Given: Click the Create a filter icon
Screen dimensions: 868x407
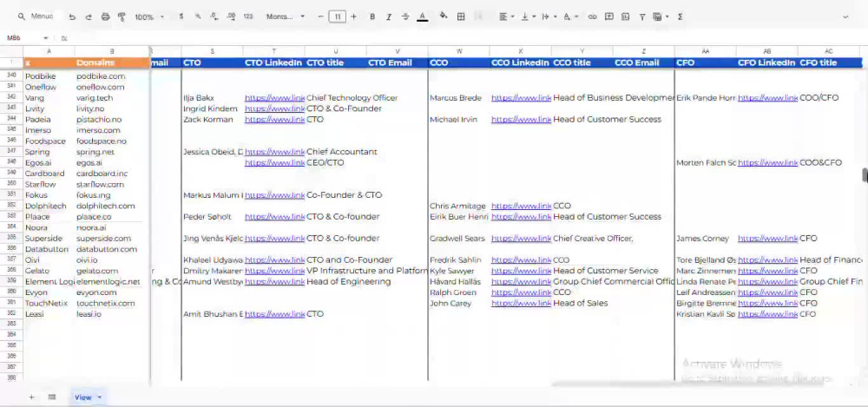Looking at the screenshot, I should click(x=642, y=16).
